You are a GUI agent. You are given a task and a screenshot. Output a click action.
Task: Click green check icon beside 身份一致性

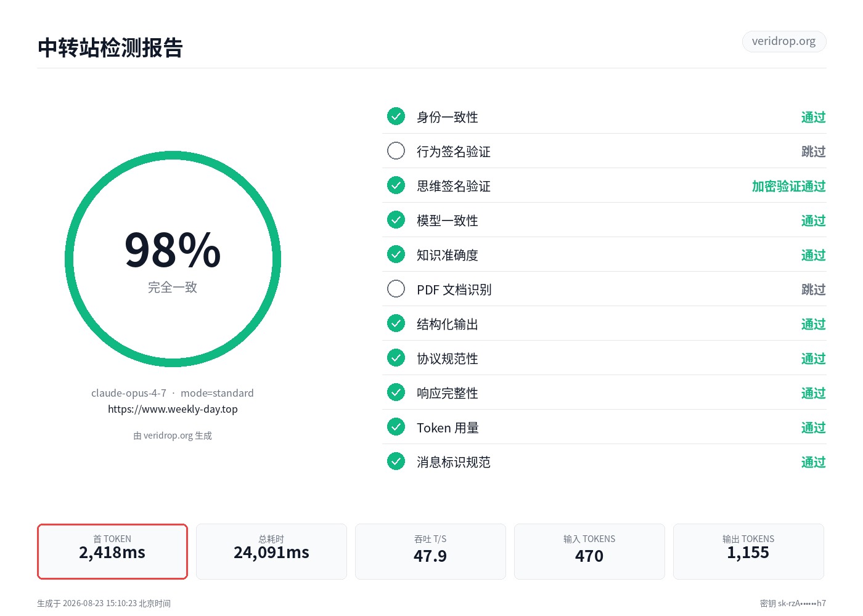[396, 116]
